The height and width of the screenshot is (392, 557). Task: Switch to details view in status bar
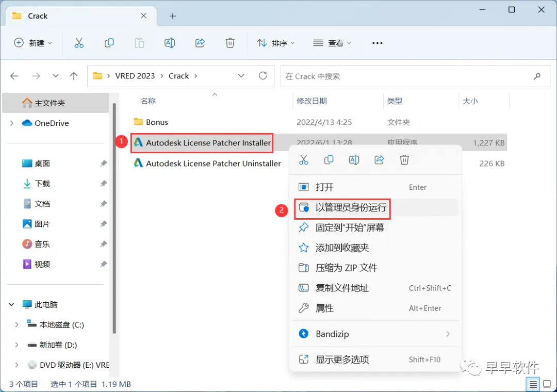coord(533,384)
